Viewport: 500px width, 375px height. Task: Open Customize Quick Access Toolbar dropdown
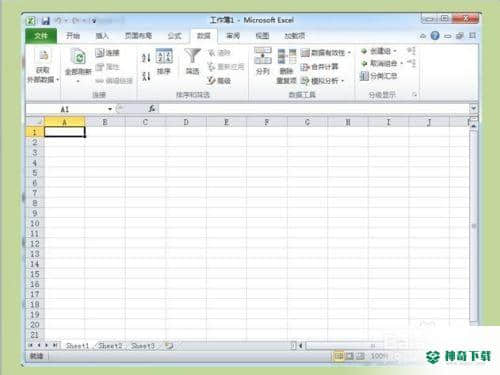tap(94, 21)
